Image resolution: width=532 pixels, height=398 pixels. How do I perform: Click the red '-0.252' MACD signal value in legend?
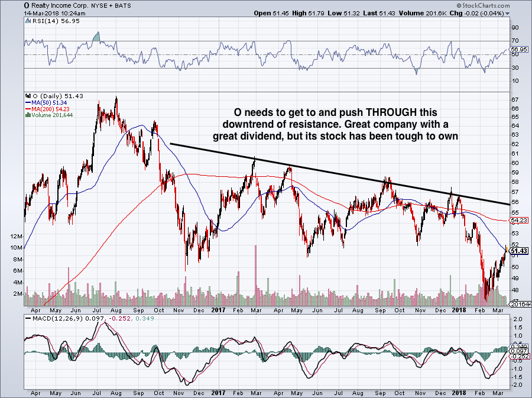[120, 319]
